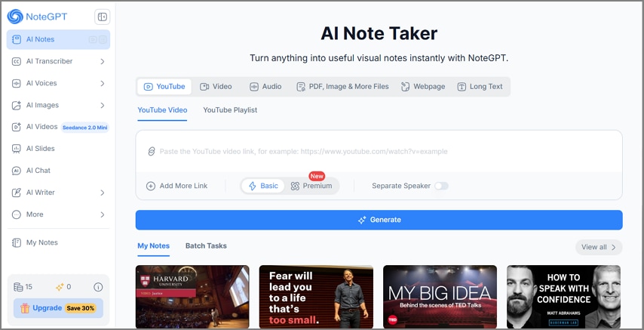Switch to the YouTube source tab

click(164, 87)
